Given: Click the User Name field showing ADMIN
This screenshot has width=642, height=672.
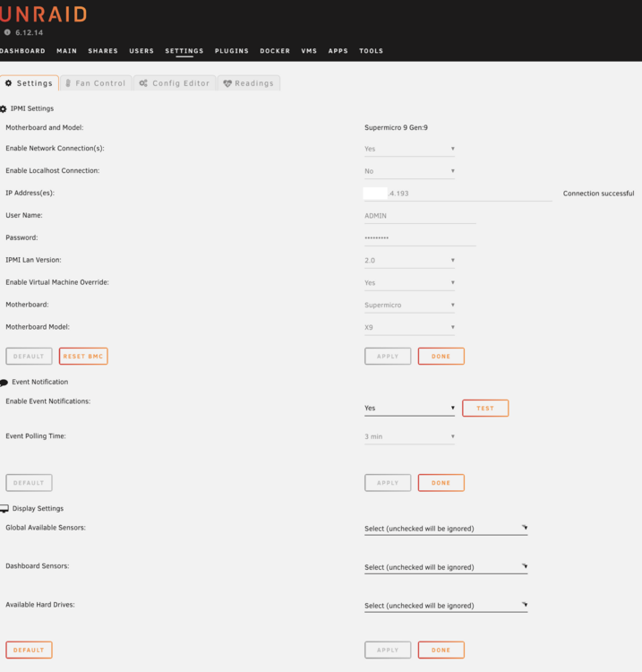Looking at the screenshot, I should coord(420,216).
